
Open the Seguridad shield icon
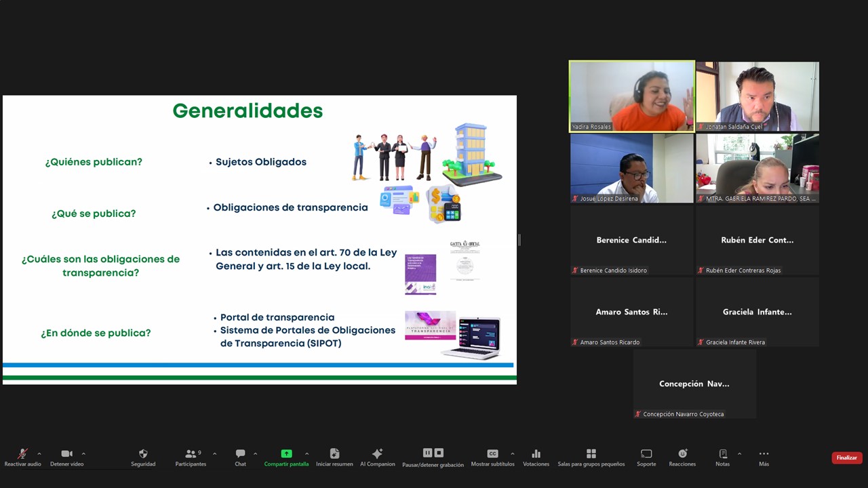[x=143, y=454]
